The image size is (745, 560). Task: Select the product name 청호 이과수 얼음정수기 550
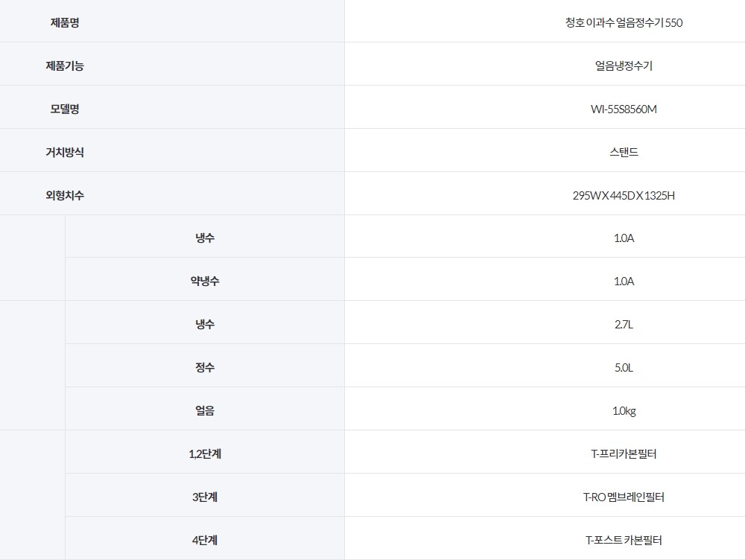[624, 22]
